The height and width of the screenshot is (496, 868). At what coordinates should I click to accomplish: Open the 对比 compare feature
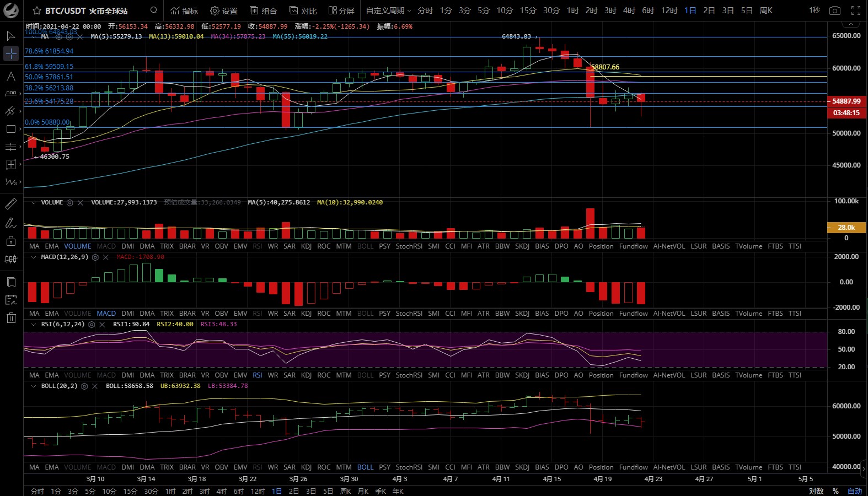[303, 10]
